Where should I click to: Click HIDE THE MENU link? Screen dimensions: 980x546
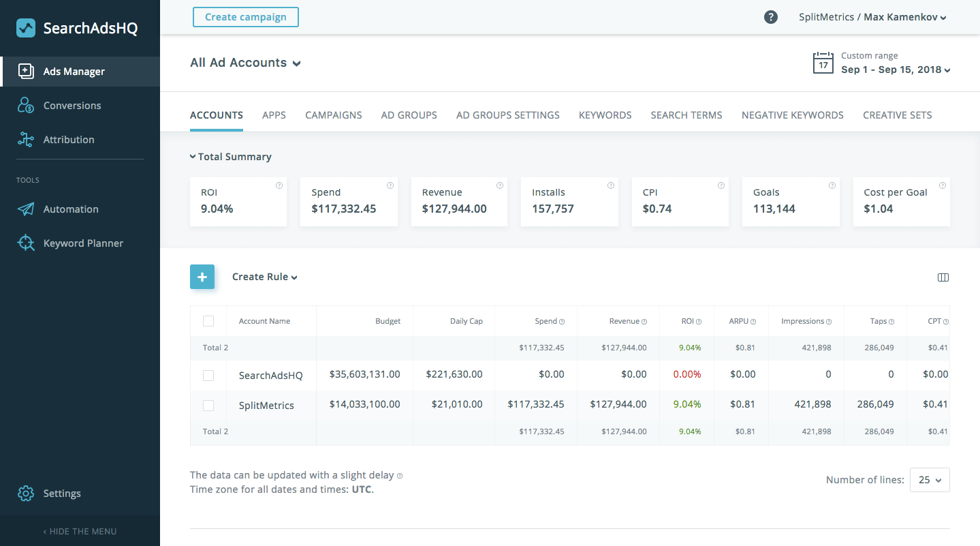80,532
